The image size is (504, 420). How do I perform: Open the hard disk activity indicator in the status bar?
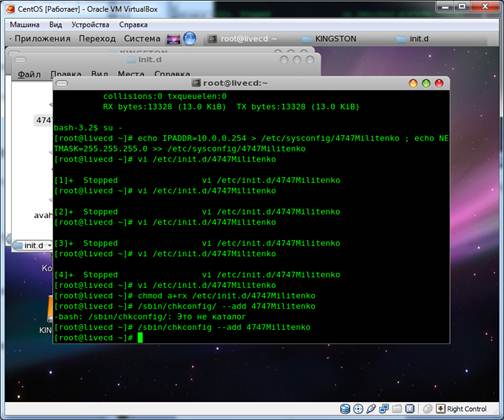click(x=345, y=409)
